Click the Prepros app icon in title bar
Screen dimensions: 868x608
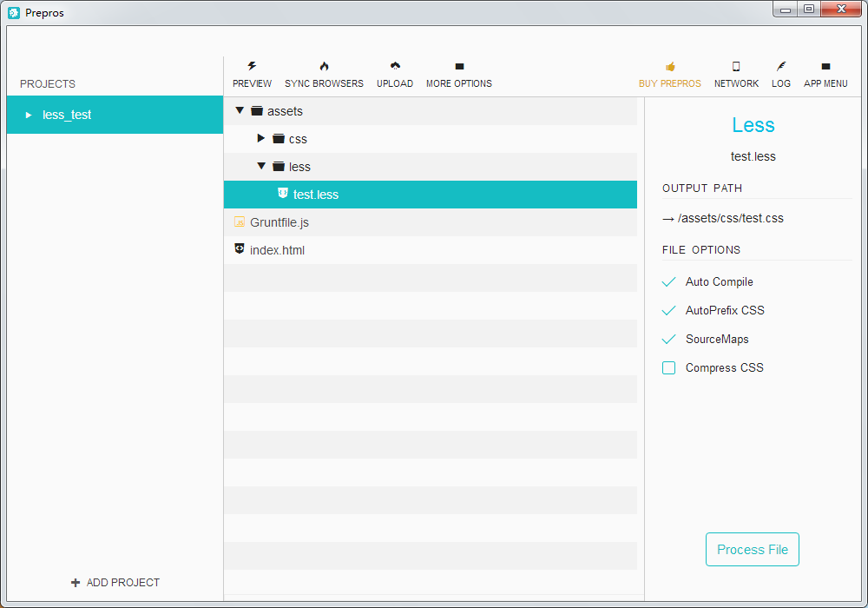(x=14, y=12)
